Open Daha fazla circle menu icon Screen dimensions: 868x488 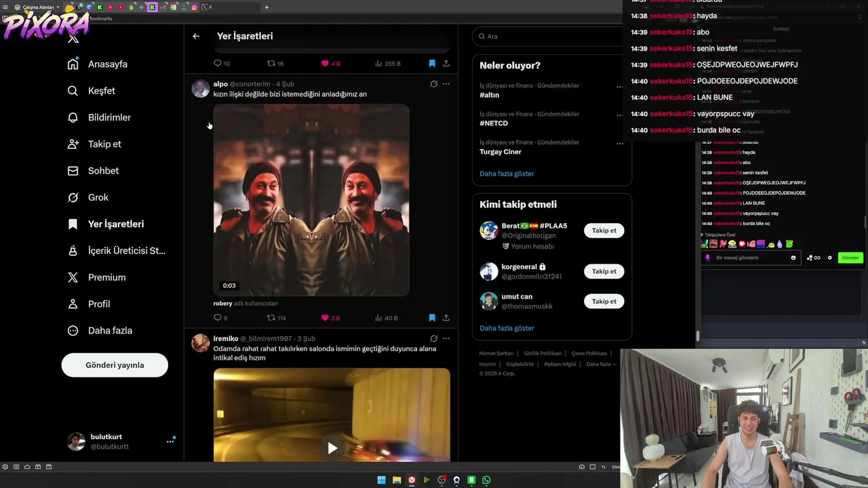pos(73,331)
